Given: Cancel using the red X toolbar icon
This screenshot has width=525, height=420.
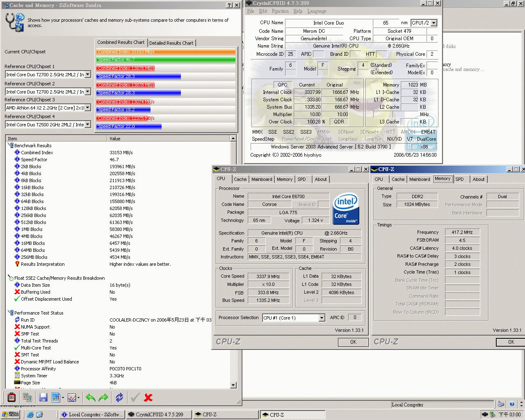Looking at the screenshot, I should 148,397.
